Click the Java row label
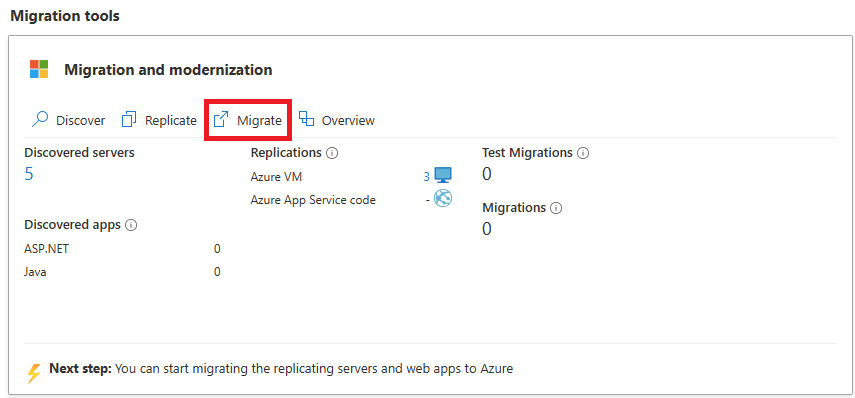Screen dimensions: 855x398 click(x=35, y=272)
